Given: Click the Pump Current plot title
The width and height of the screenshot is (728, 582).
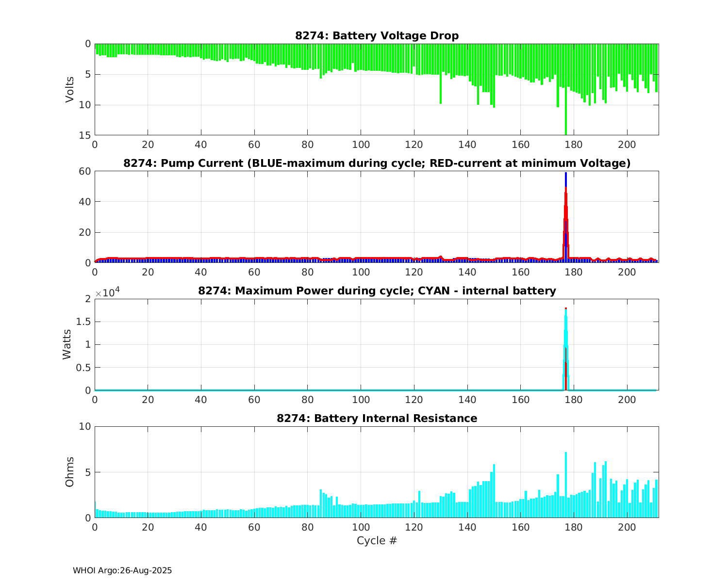Looking at the screenshot, I should click(x=377, y=163).
